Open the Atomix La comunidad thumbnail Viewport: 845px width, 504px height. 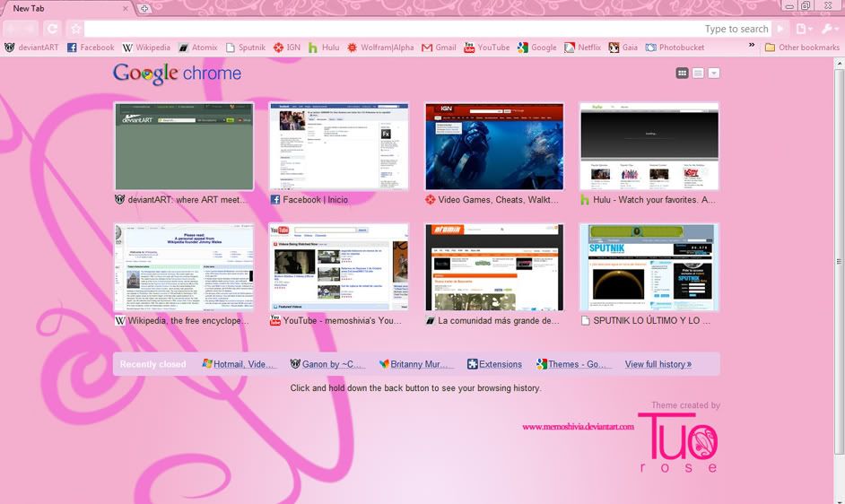(x=494, y=267)
